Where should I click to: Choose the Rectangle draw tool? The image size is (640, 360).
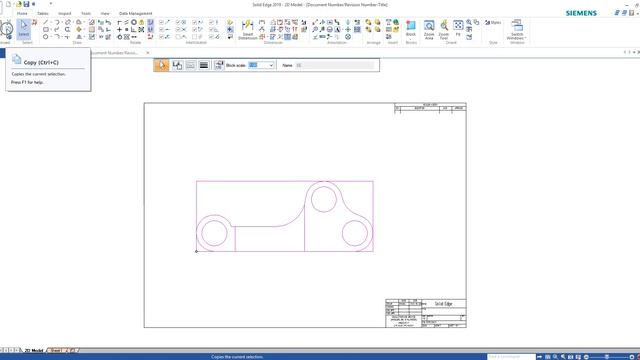click(x=46, y=30)
